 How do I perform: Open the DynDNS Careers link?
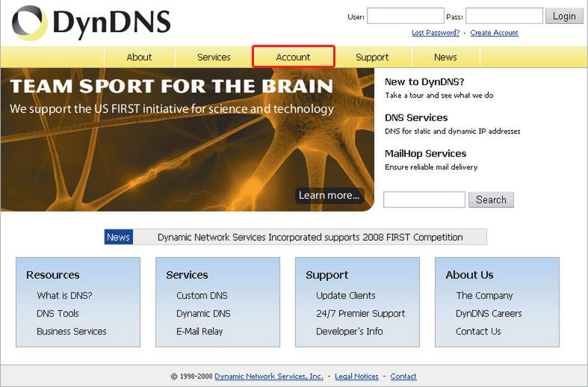point(489,314)
